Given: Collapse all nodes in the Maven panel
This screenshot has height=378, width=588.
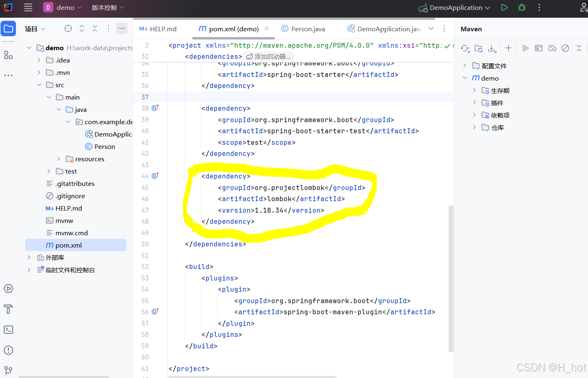Looking at the screenshot, I should tap(579, 49).
